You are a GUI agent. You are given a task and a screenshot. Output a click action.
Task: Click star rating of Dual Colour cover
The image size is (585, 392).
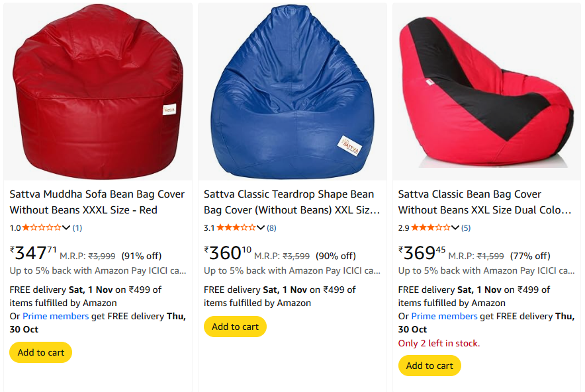[431, 227]
